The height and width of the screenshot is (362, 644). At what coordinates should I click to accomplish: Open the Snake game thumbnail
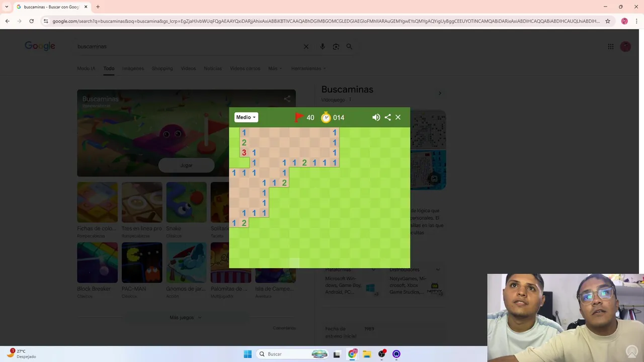click(x=186, y=202)
